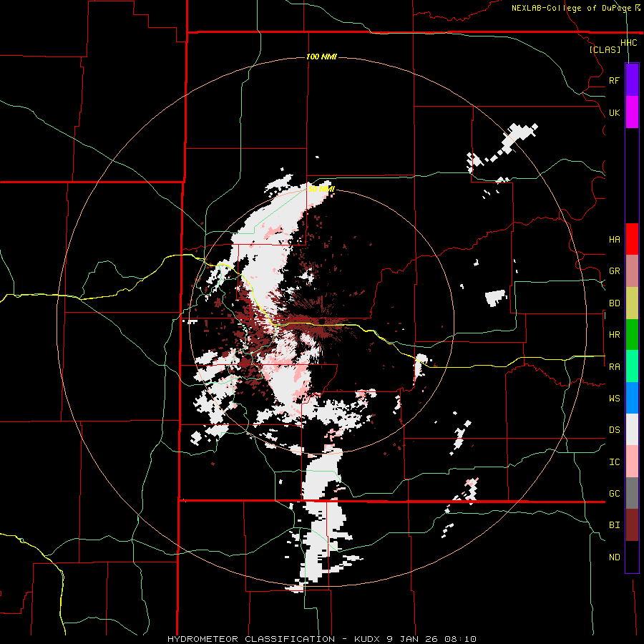The width and height of the screenshot is (644, 644).
Task: Click the ND legend label
Action: pyautogui.click(x=614, y=557)
